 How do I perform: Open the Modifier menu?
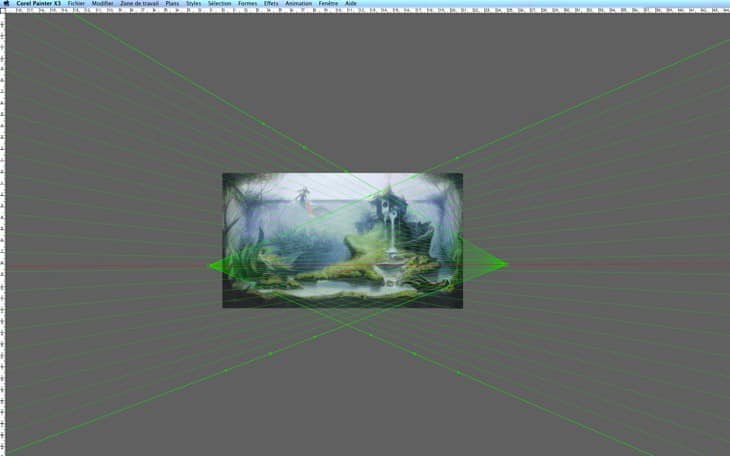(102, 3)
